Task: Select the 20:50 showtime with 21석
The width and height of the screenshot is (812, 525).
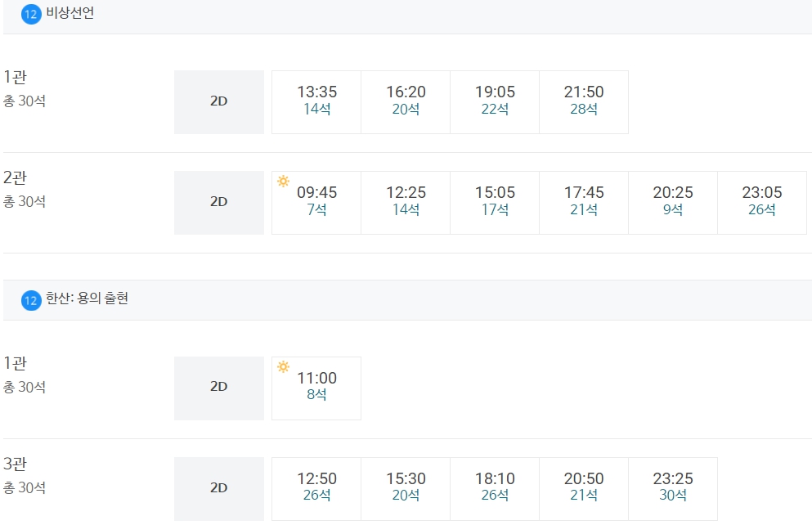Action: 584,489
